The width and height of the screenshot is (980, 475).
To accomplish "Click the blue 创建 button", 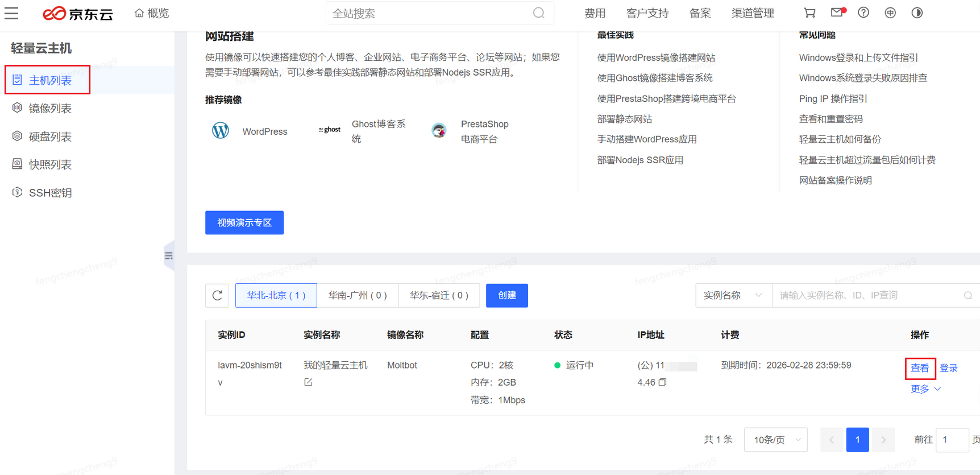I will pyautogui.click(x=506, y=295).
